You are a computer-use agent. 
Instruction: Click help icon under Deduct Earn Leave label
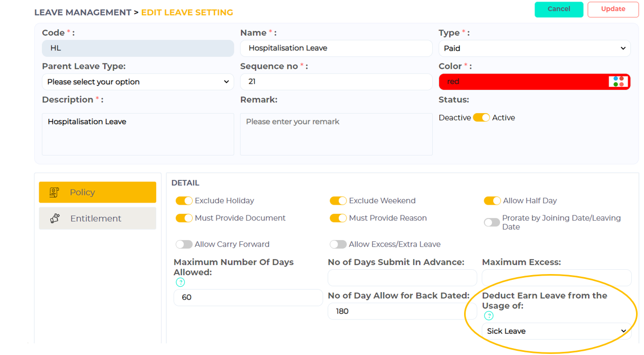point(488,316)
